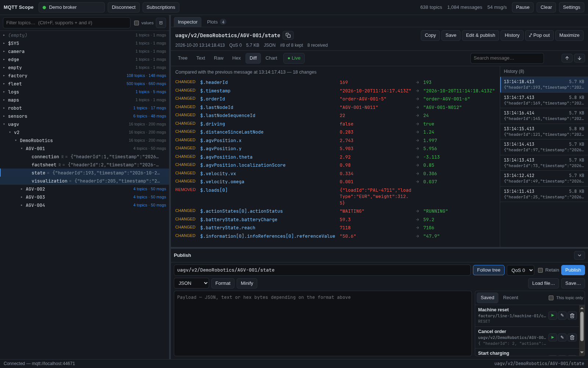The image size is (588, 368).
Task: Delete the Machine reset saved message
Action: [572, 315]
